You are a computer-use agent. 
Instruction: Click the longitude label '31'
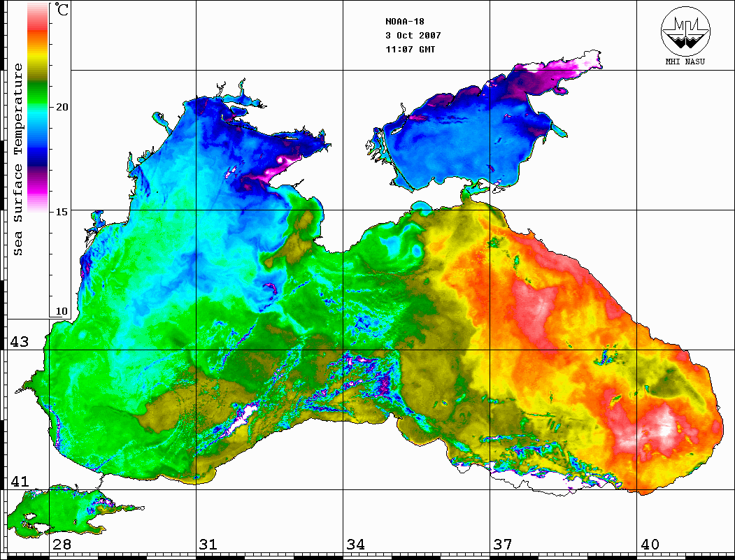point(208,545)
